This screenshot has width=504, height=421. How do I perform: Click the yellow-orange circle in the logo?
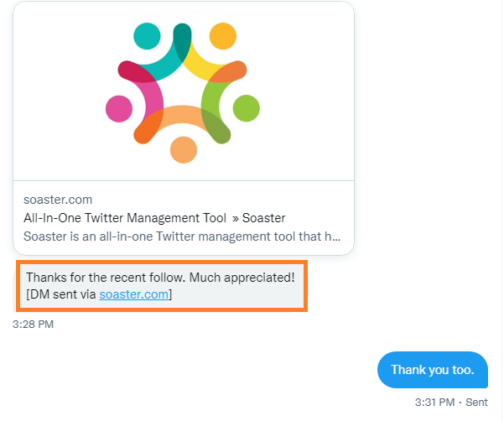(223, 36)
